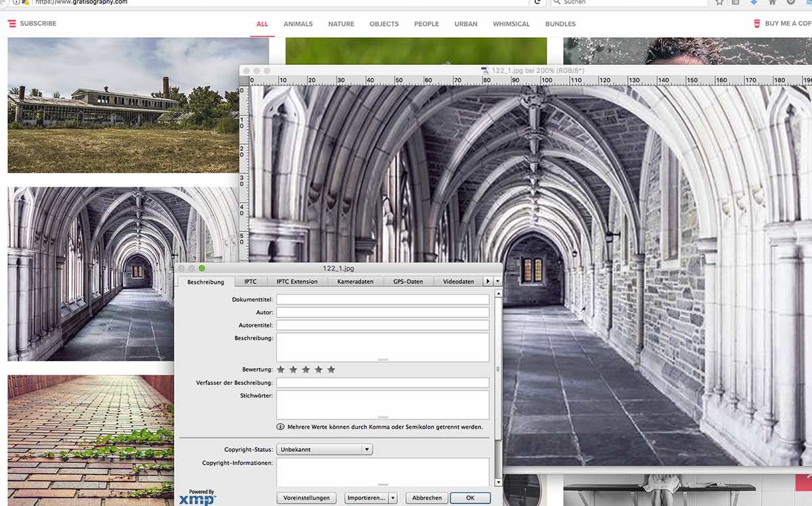Click the info icon beside keyword hint text
Viewport: 812px width, 506px height.
click(281, 427)
